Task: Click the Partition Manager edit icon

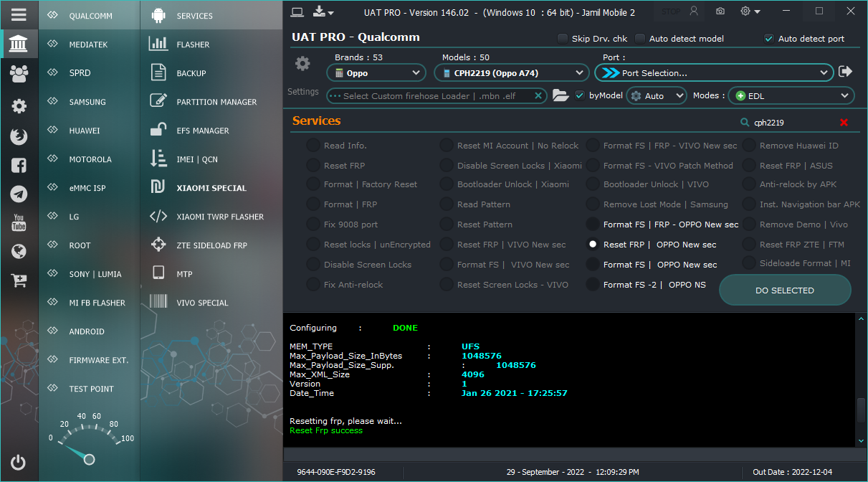Action: point(158,101)
